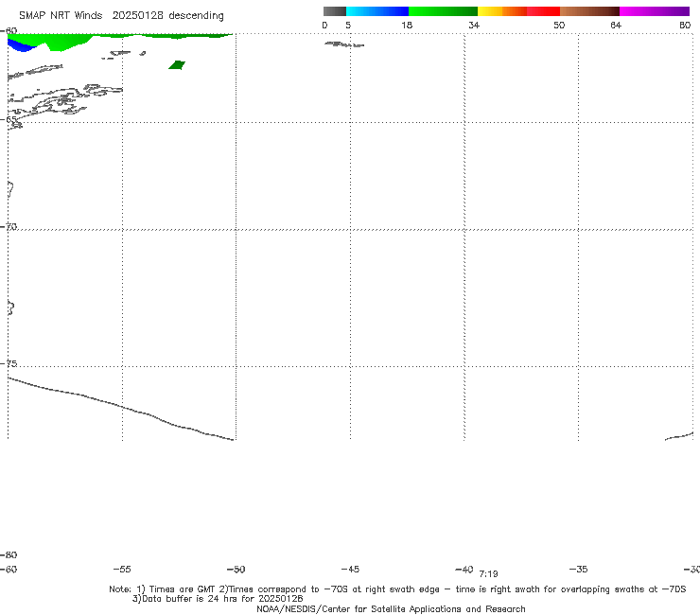Image resolution: width=700 pixels, height=615 pixels.
Task: Click the '-35' longitude label
Action: point(578,569)
